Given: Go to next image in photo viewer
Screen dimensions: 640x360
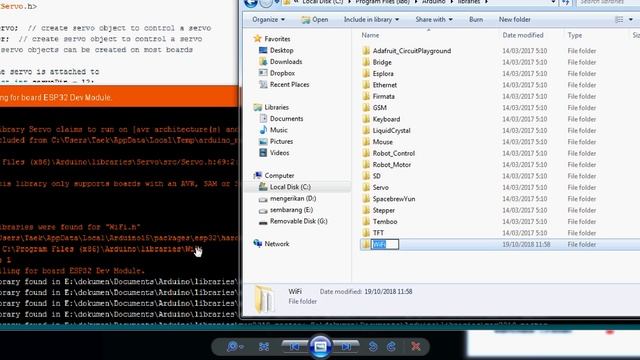Looking at the screenshot, I should point(347,347).
